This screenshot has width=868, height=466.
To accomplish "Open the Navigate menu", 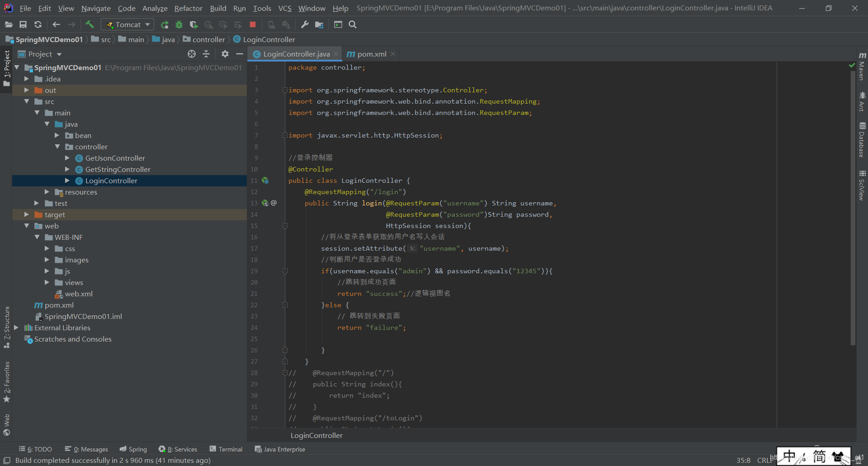I will click(96, 8).
